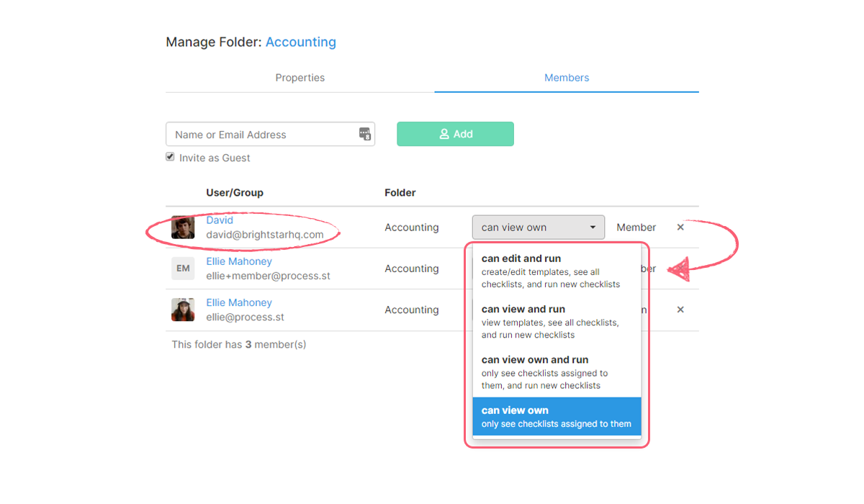Remove ellie@process.st member using the X icon
Screen dimensions: 864x504
tap(680, 310)
